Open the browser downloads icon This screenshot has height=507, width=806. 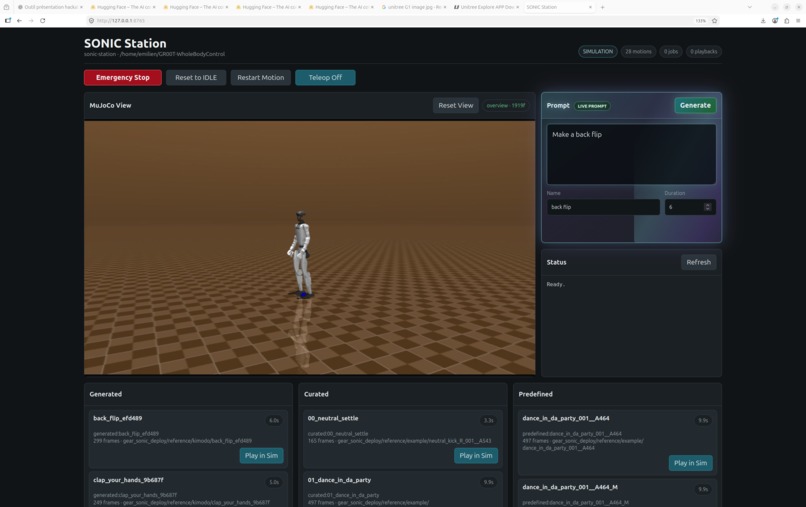click(763, 21)
